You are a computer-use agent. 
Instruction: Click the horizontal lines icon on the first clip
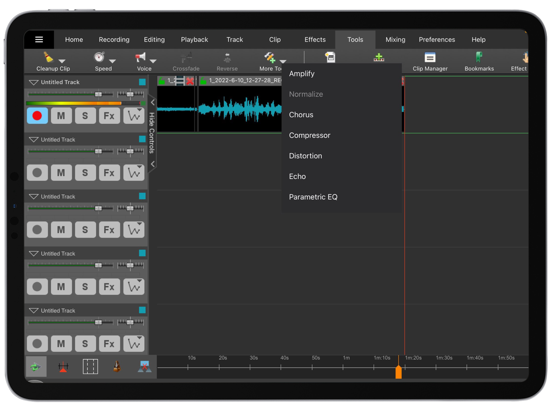(x=180, y=81)
